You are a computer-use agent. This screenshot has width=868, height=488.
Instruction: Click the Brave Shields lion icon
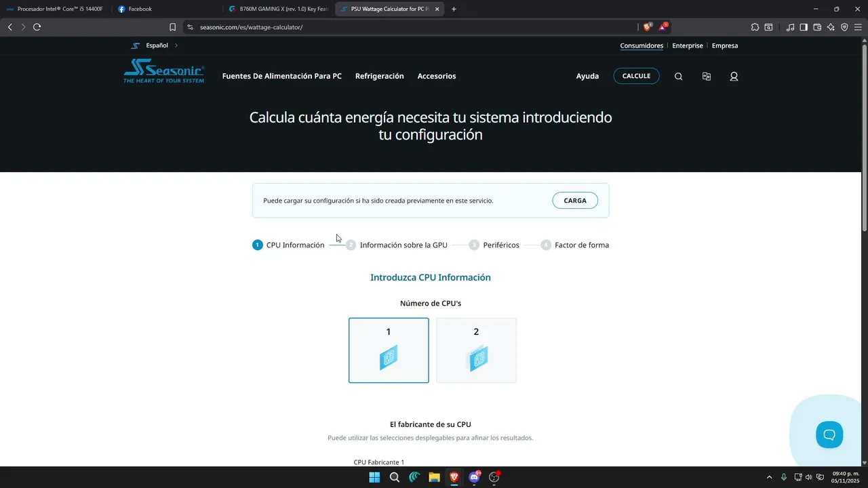(x=647, y=27)
